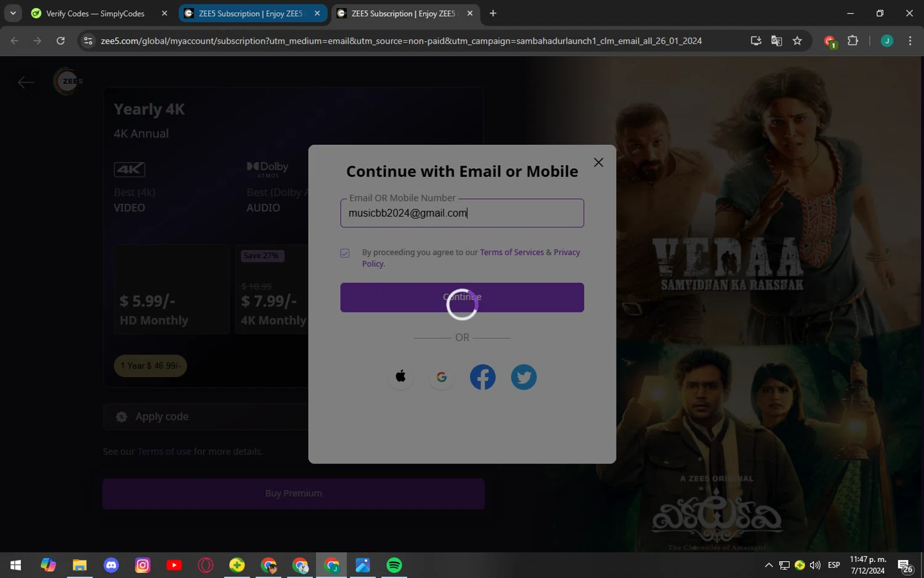The image size is (924, 578).
Task: Click the Buy Premium button
Action: tap(294, 494)
